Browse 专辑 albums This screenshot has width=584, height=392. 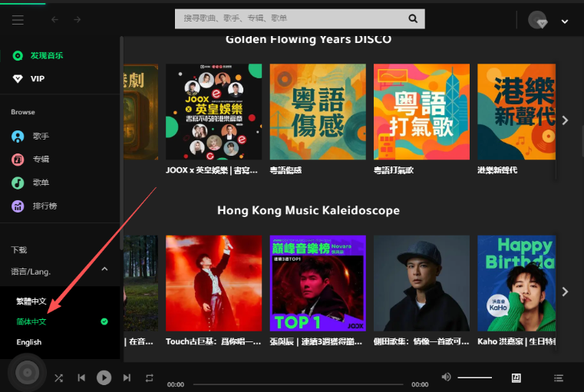[41, 160]
